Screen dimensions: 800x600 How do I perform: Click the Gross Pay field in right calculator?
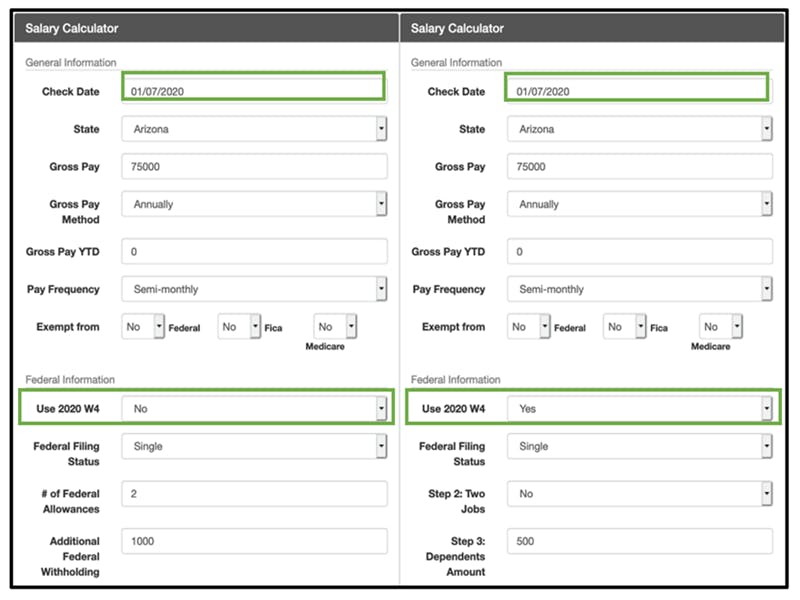[639, 167]
